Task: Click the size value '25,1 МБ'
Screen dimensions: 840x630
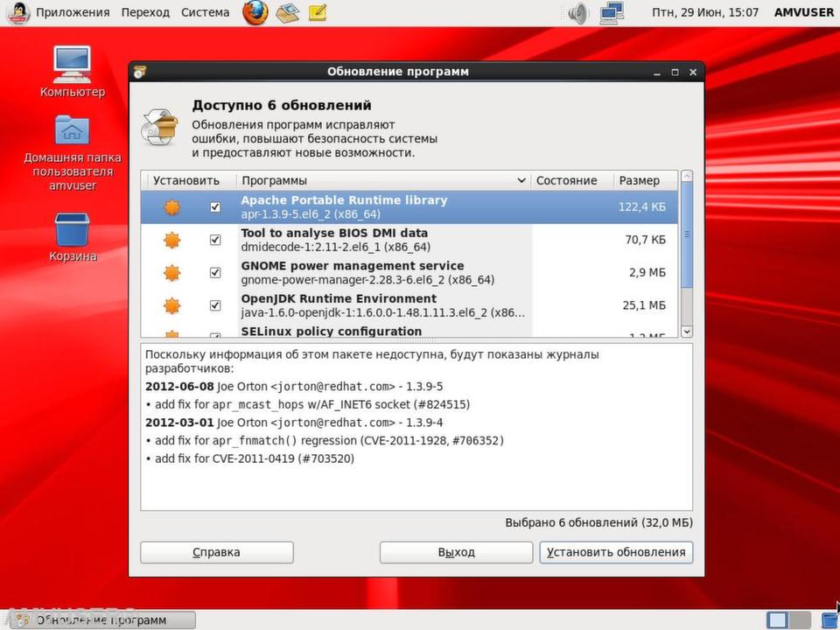Action: point(644,305)
